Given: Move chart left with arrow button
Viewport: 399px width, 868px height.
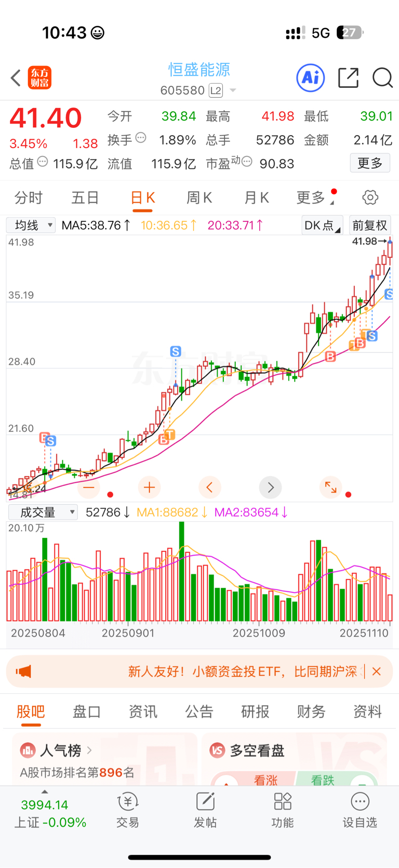Looking at the screenshot, I should [210, 487].
